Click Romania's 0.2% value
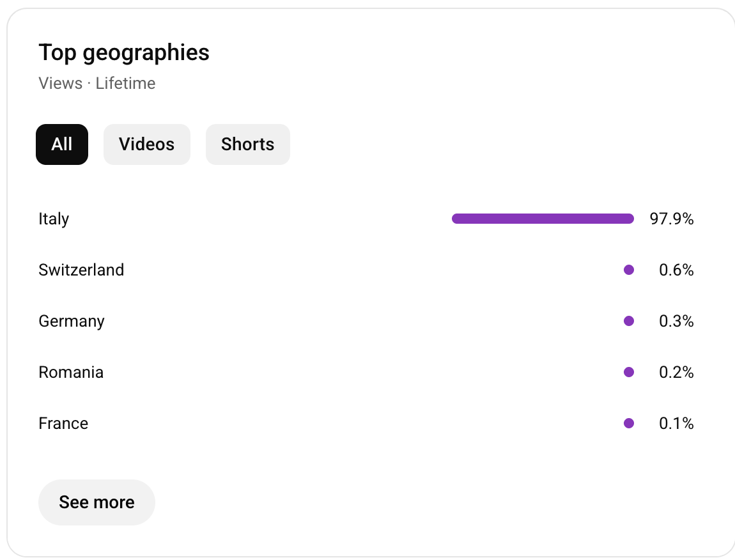Viewport: 735px width, 560px height. tap(676, 372)
